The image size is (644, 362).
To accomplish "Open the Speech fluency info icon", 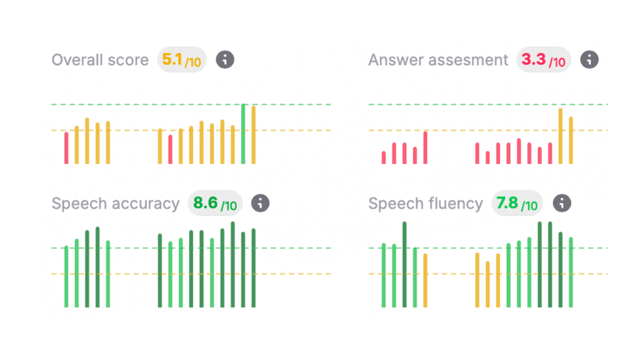I will click(562, 203).
